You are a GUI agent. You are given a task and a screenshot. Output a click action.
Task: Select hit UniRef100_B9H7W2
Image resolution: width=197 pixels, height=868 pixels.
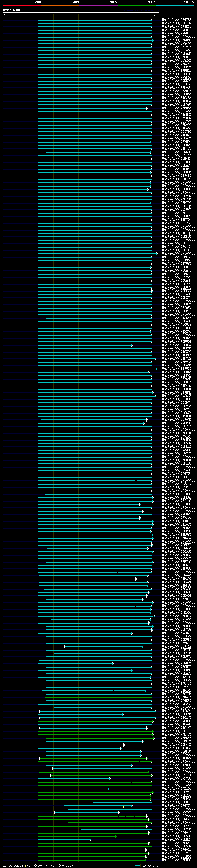click(177, 23)
